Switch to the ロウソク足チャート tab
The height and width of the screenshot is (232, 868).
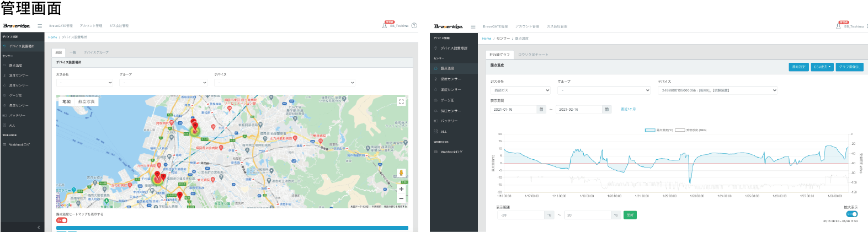[532, 55]
